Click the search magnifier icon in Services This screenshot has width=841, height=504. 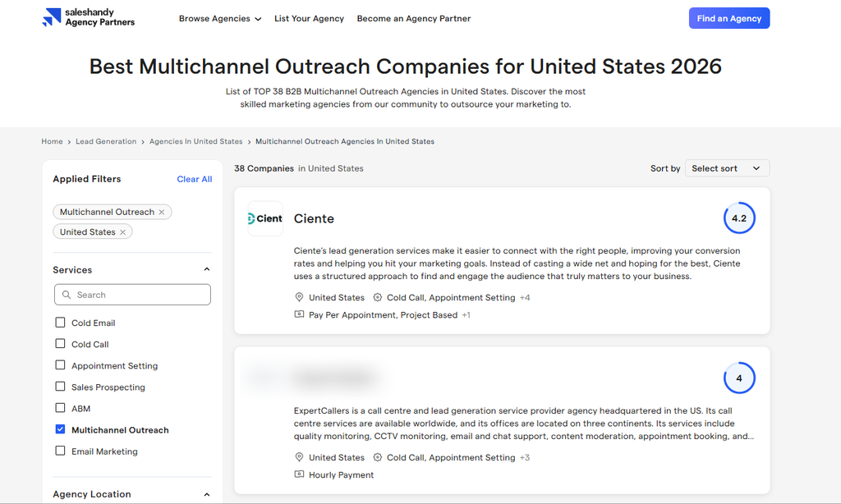click(67, 295)
